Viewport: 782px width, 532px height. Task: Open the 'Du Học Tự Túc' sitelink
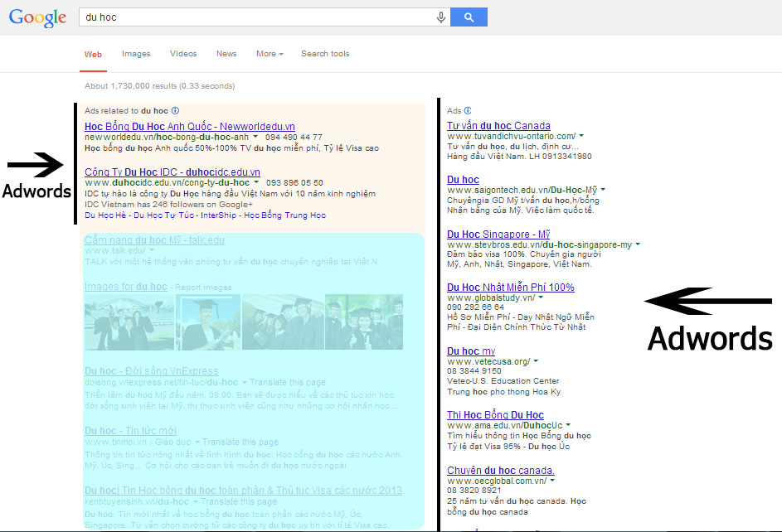click(x=163, y=215)
